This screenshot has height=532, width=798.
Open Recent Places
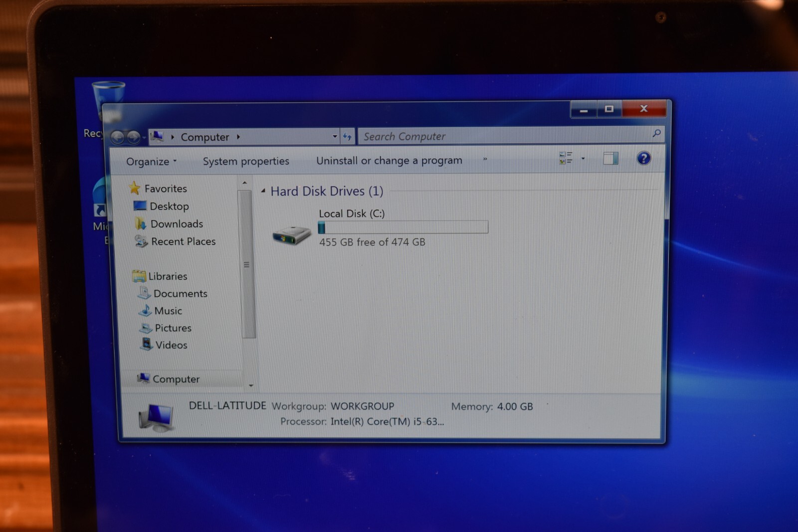click(183, 241)
